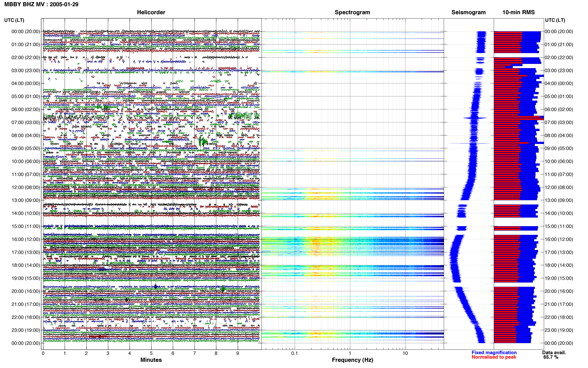Click RMS-side time label '15:00 (11:00)'

click(559, 226)
